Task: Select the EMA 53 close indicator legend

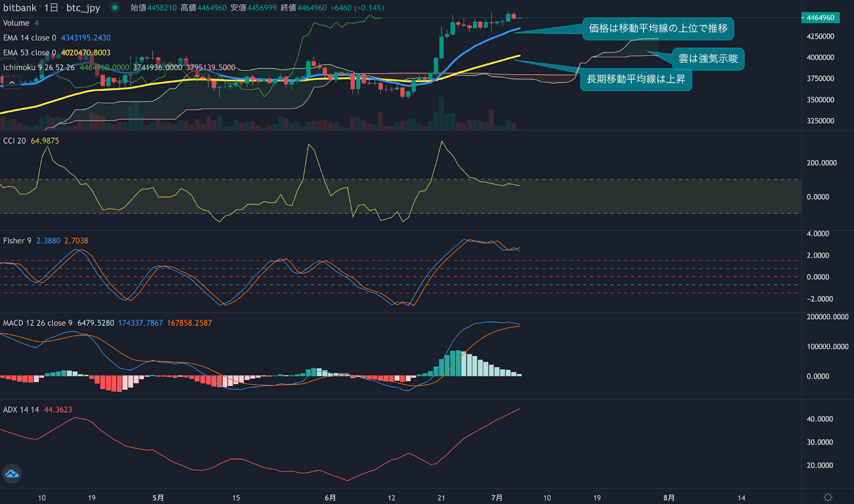Action: [x=29, y=53]
